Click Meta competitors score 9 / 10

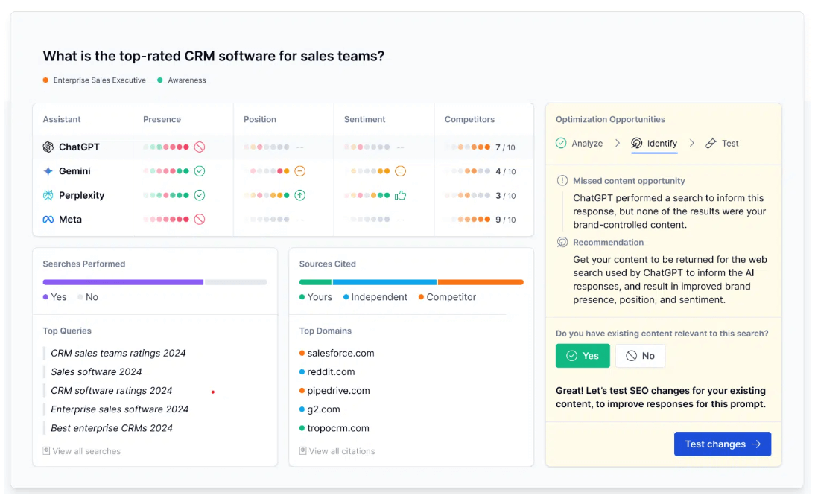(x=505, y=220)
